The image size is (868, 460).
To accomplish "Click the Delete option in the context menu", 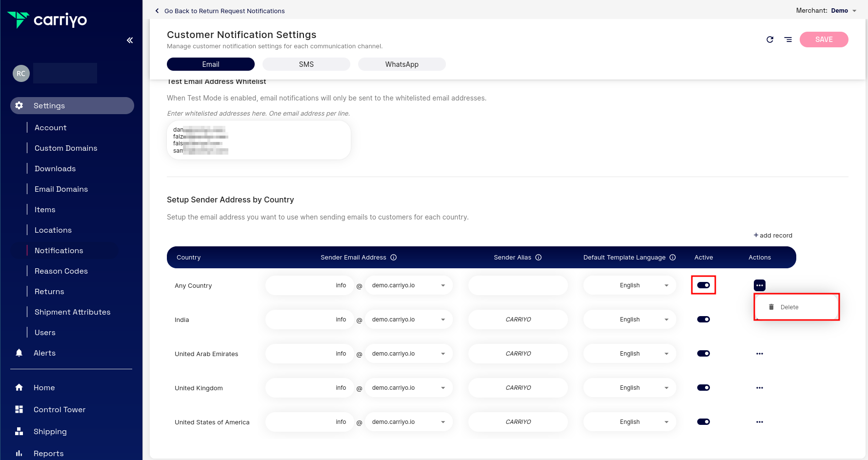I will click(789, 307).
